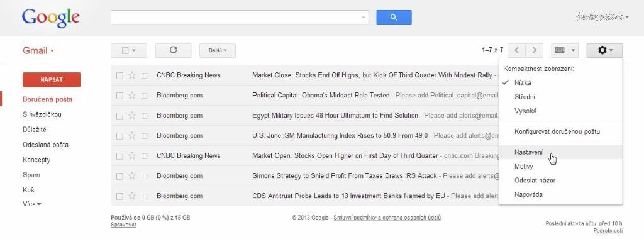
Task: Mark U.S. June ISM message as important
Action: pos(145,136)
